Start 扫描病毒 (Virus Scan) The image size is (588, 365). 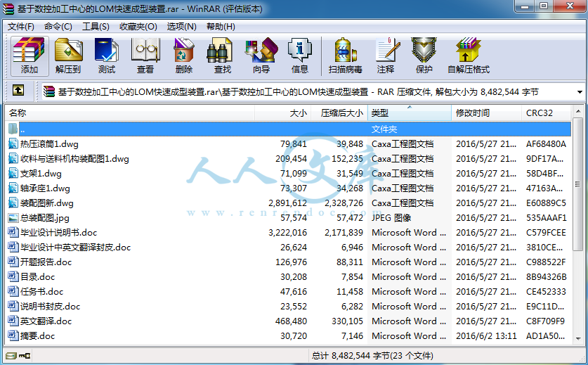346,56
